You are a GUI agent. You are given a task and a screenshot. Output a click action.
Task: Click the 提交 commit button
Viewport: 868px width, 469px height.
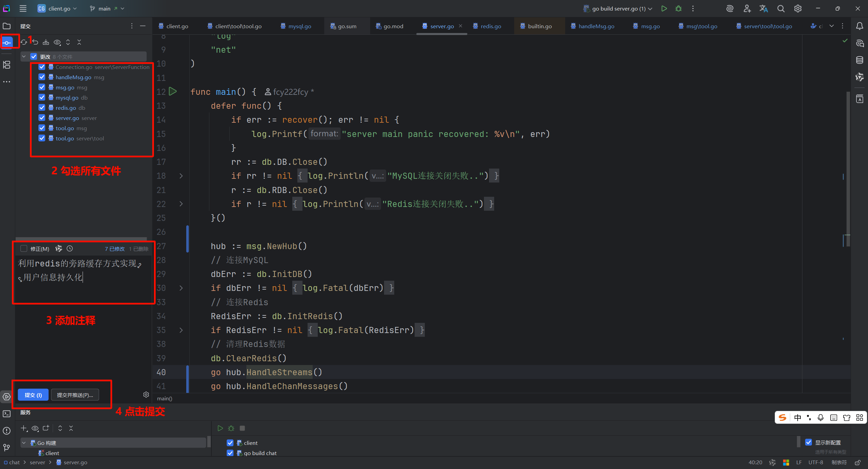point(33,395)
